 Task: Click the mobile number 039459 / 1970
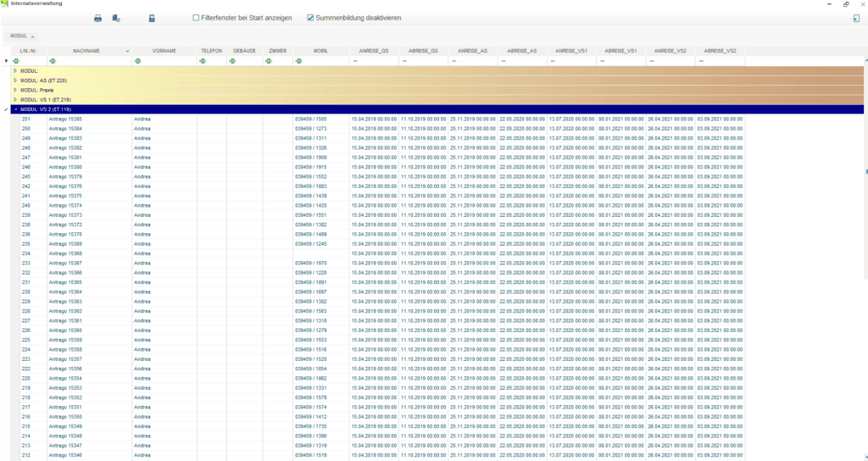310,263
